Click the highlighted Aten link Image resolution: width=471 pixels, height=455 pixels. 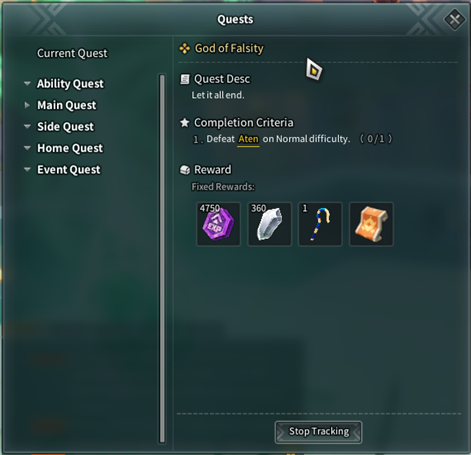pos(248,139)
